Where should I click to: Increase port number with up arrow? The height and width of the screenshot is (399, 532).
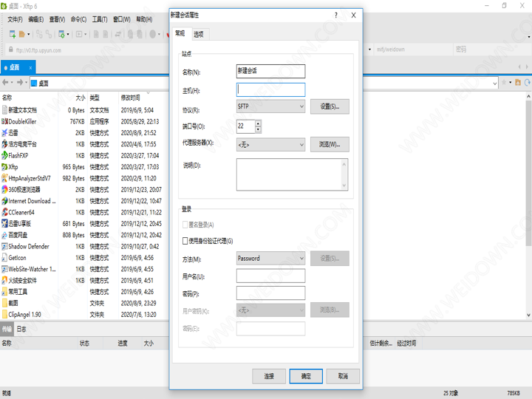coord(258,123)
